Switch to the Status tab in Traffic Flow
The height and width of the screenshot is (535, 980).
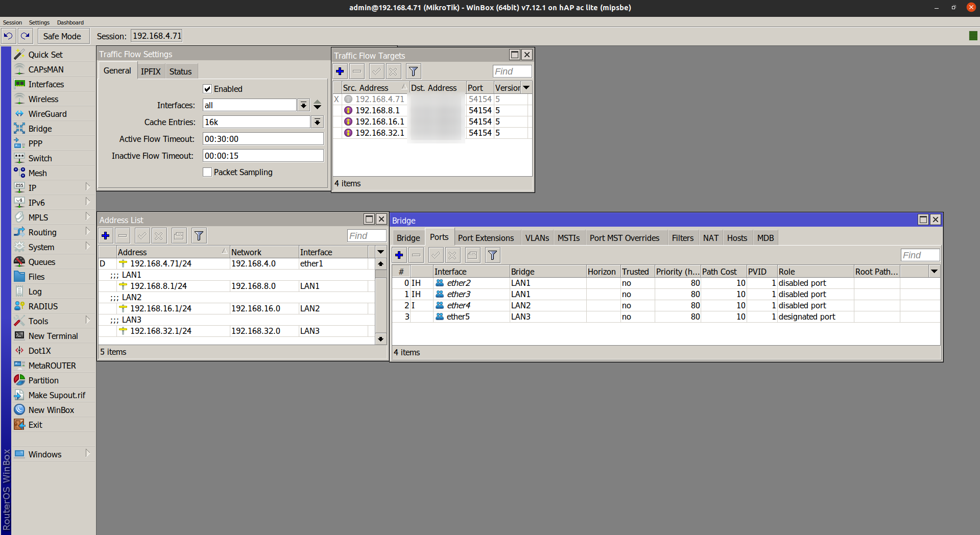(x=181, y=71)
